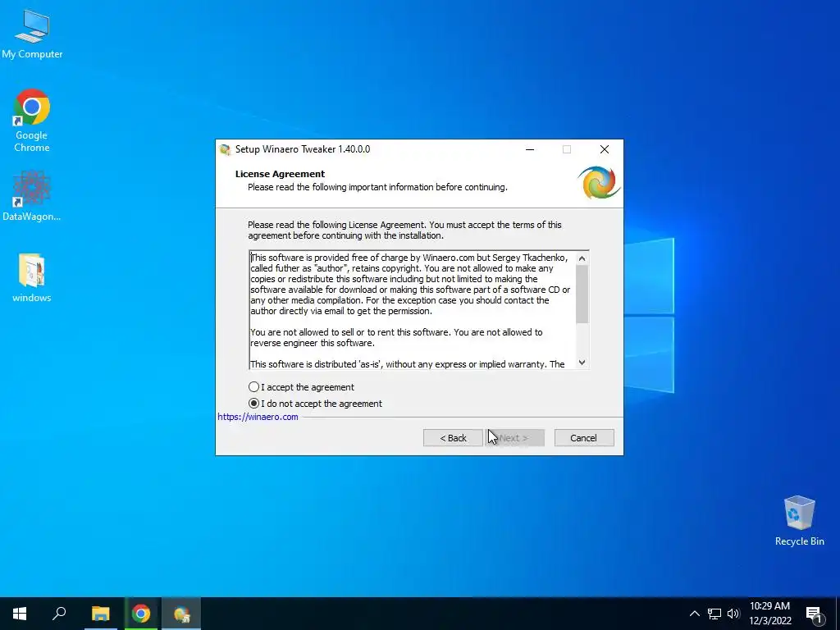The width and height of the screenshot is (840, 630).
Task: Click 'You are not allowed to sell' paragraph
Action: tap(396, 337)
